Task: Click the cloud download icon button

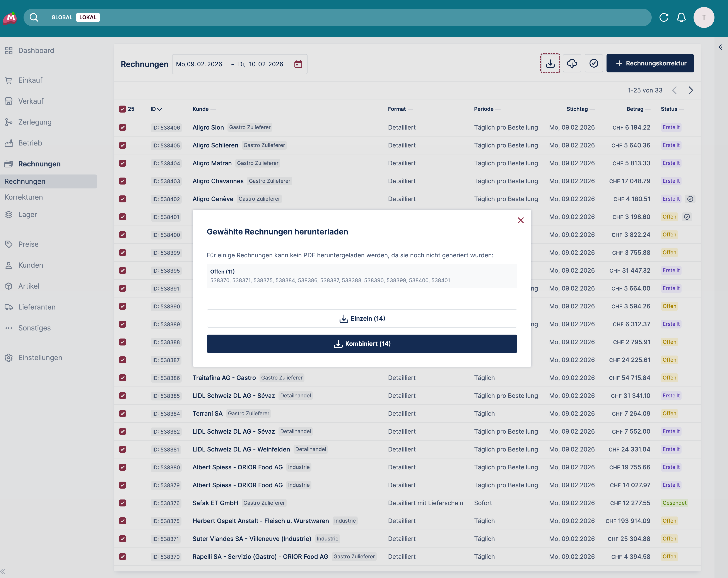Action: pos(572,63)
